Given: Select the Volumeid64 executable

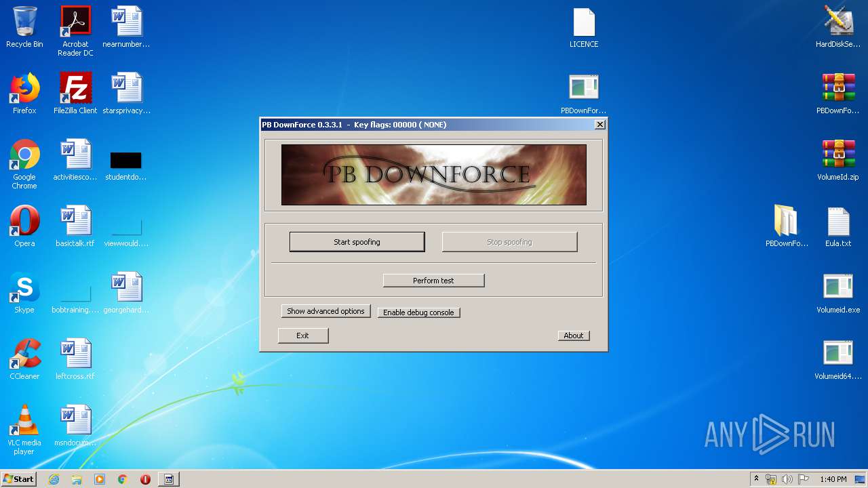Looking at the screenshot, I should (x=838, y=359).
